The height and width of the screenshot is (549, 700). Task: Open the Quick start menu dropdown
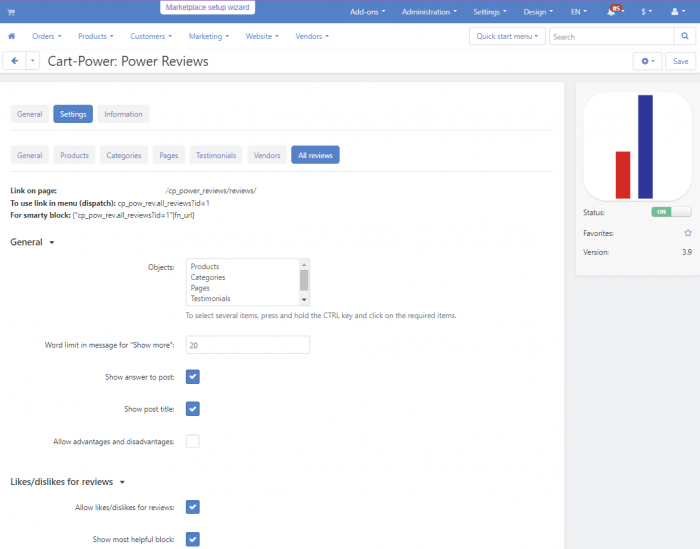507,36
